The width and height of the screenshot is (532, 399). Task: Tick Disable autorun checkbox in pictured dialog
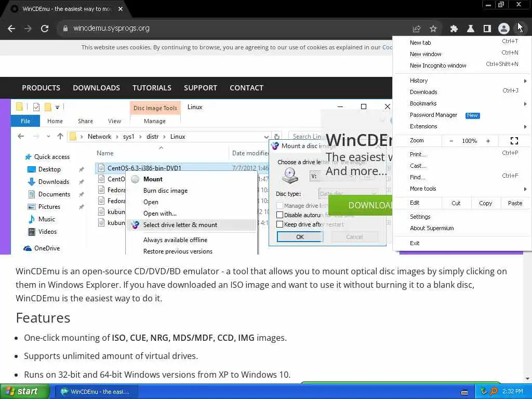tap(280, 215)
